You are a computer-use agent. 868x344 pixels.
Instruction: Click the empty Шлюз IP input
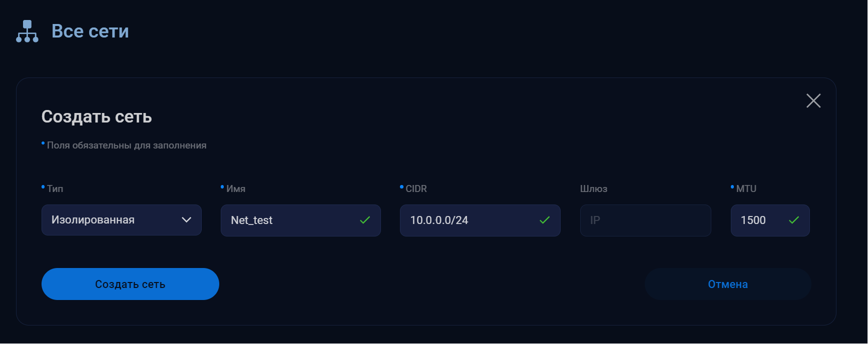point(646,220)
